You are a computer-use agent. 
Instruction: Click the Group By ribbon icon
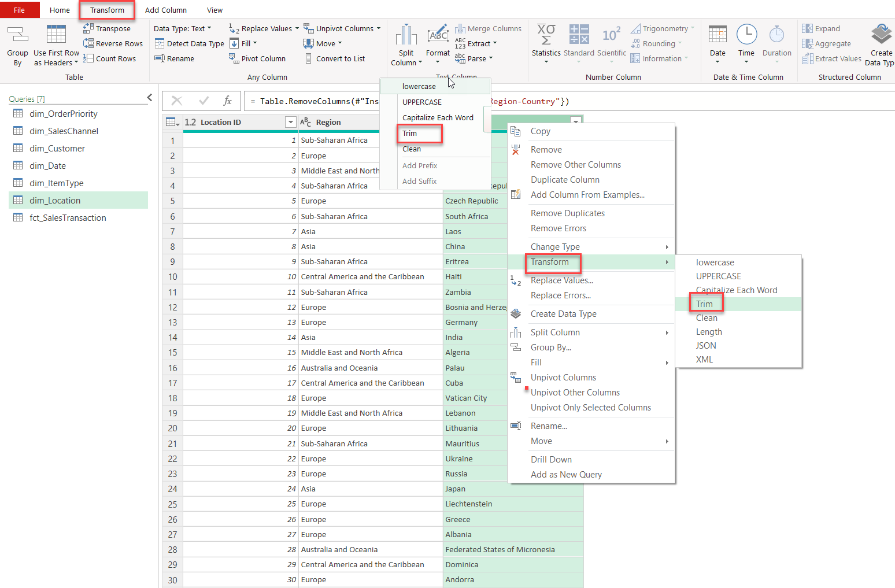[x=17, y=35]
